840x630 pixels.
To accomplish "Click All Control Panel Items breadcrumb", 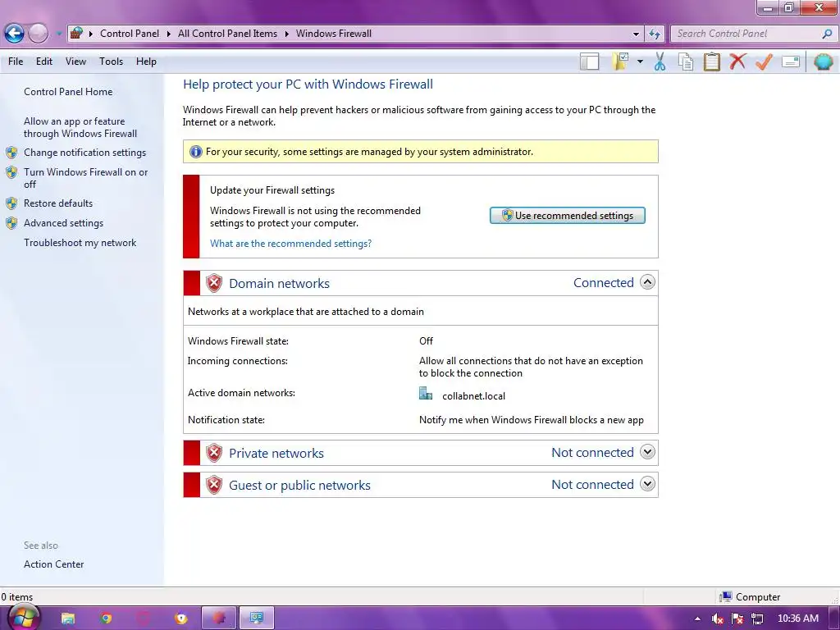I will coord(227,34).
